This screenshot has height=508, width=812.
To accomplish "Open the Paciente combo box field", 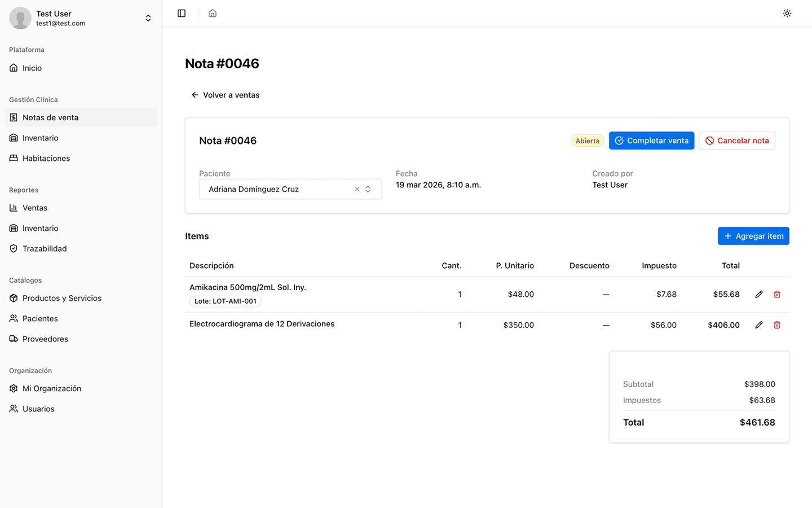I will coord(276,190).
